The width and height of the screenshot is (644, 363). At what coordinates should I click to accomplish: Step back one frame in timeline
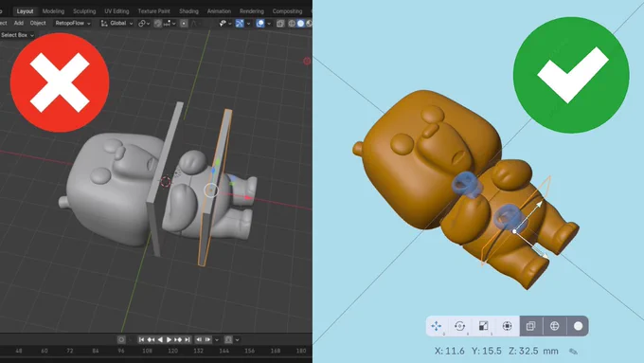pyautogui.click(x=199, y=339)
